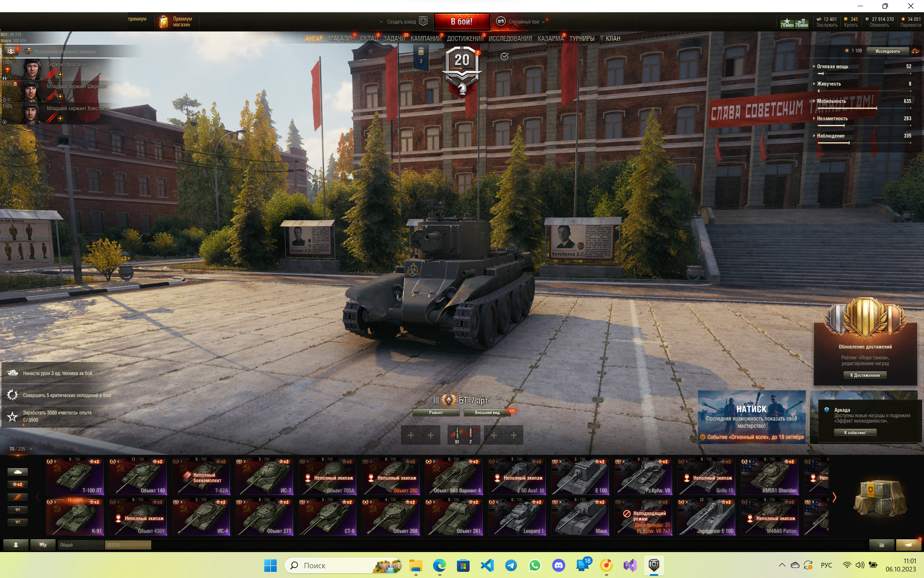
Task: Toggle the upper laurel wreath filter button
Action: (x=18, y=510)
